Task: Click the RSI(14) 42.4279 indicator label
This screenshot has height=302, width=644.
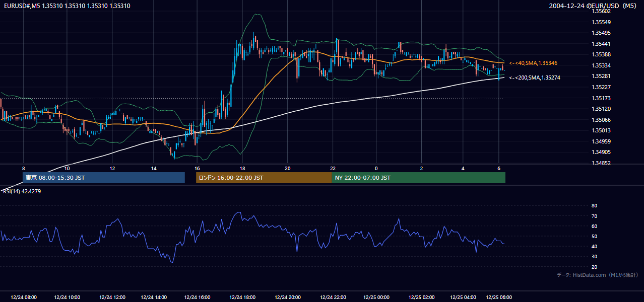Action: [x=22, y=191]
